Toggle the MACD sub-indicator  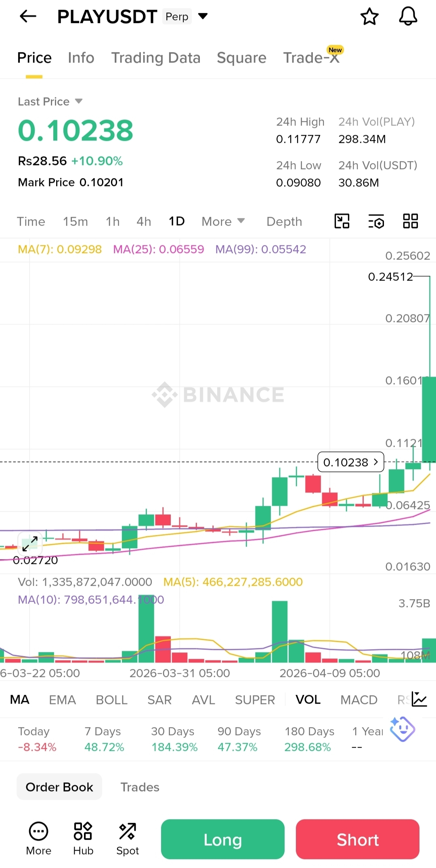[x=359, y=699]
